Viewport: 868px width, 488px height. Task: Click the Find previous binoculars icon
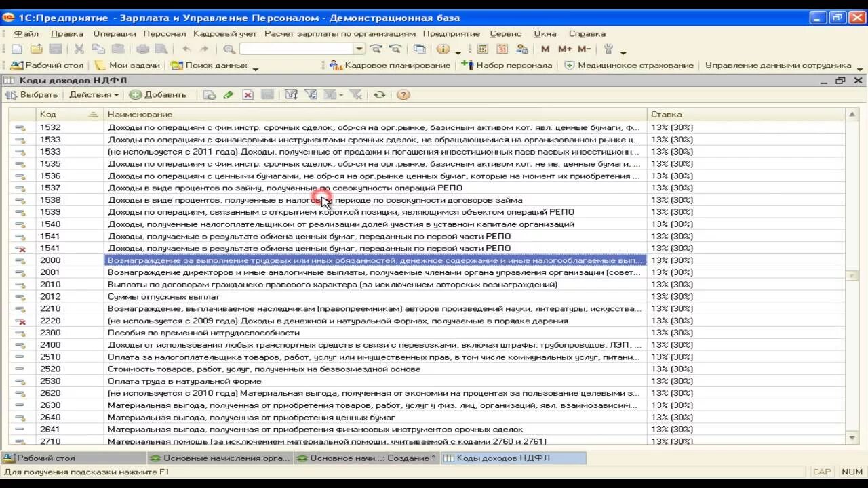point(395,49)
